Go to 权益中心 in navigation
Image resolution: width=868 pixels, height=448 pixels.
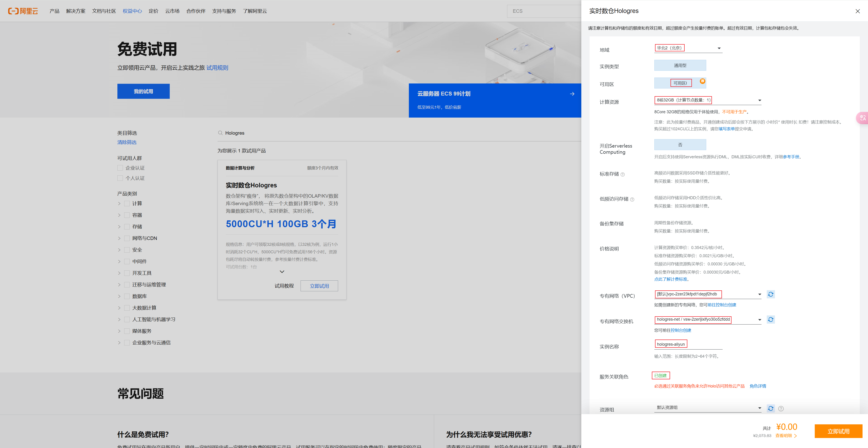132,11
